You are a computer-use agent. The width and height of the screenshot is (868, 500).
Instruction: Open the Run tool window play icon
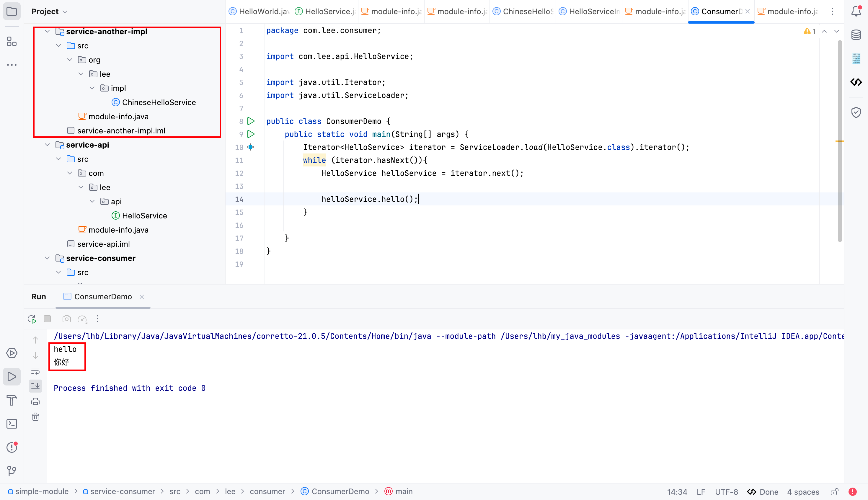12,377
